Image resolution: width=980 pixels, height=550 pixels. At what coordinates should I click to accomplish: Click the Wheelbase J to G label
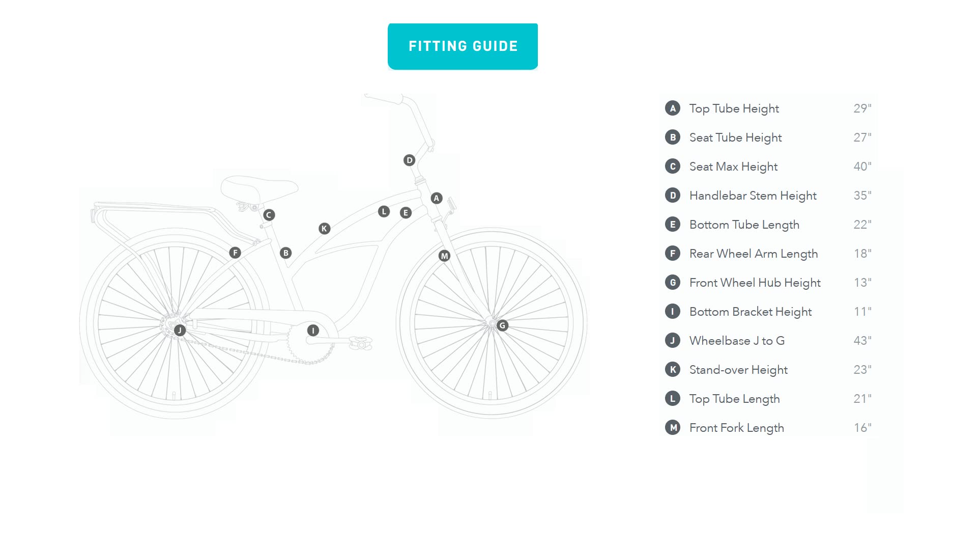pos(737,341)
